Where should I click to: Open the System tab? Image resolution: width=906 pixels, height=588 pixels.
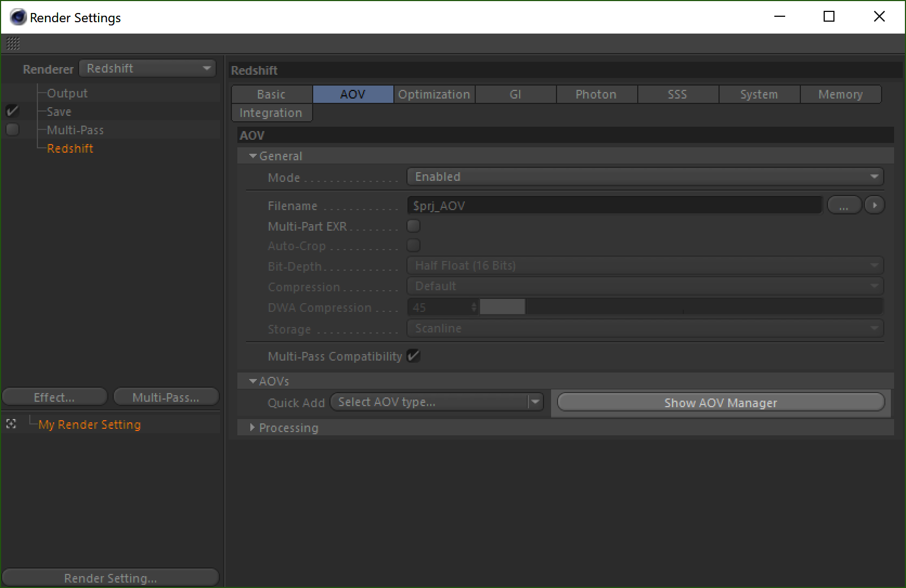click(759, 94)
